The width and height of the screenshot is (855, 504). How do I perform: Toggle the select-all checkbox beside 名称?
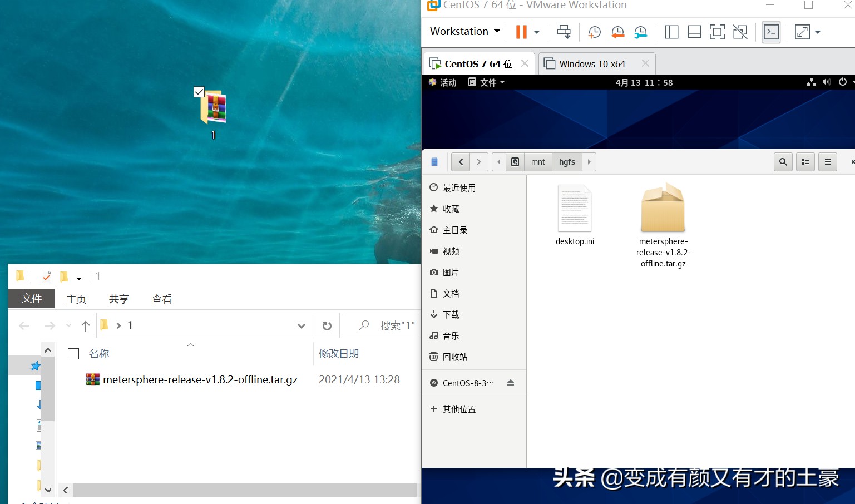coord(73,353)
